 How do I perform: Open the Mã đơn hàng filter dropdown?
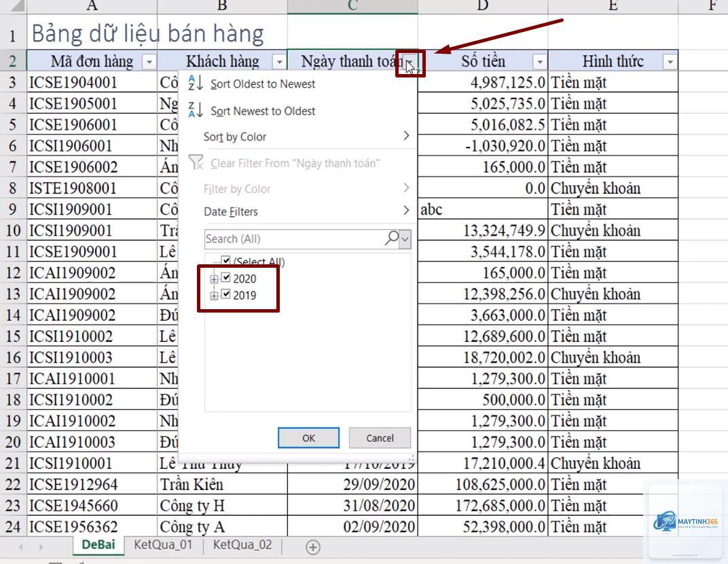(149, 62)
